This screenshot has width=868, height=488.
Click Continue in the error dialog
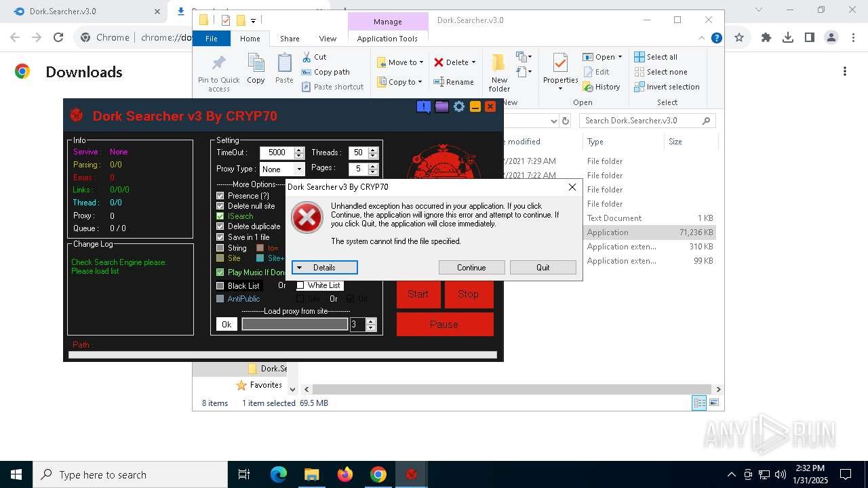click(x=471, y=268)
